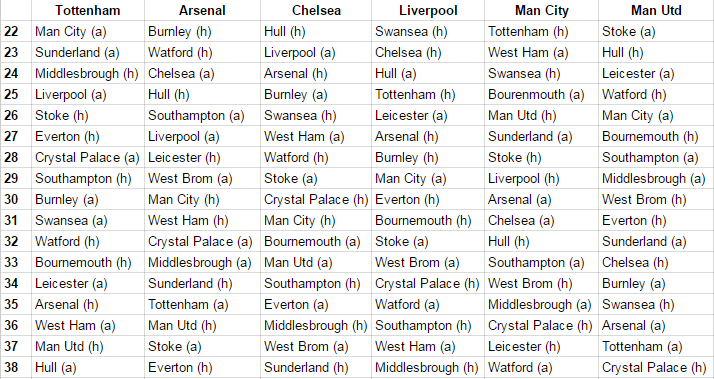Click the Man City header cell
The height and width of the screenshot is (379, 714).
click(x=541, y=10)
